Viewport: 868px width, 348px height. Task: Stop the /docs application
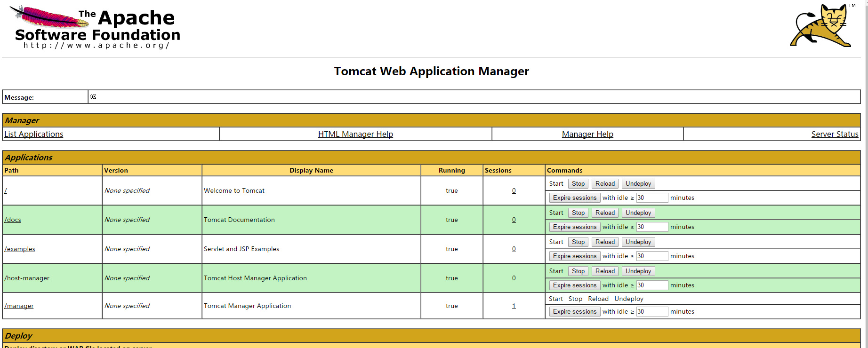point(578,213)
